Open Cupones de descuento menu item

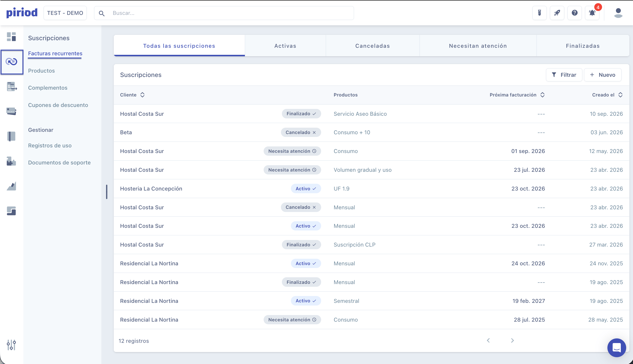pyautogui.click(x=58, y=105)
